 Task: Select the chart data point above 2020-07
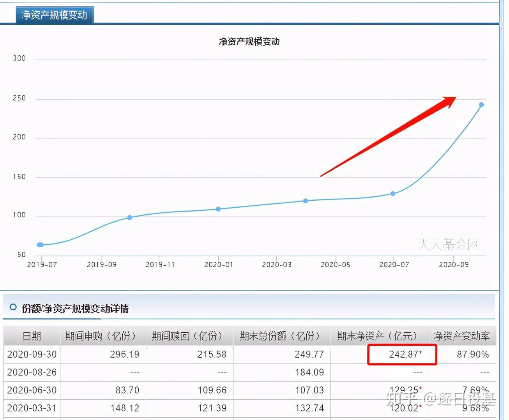pos(393,194)
